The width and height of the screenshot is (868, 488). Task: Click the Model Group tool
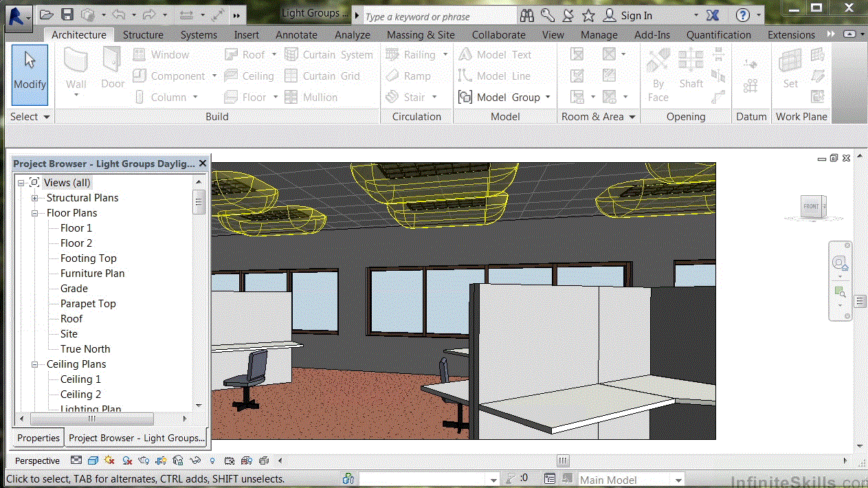pos(504,97)
